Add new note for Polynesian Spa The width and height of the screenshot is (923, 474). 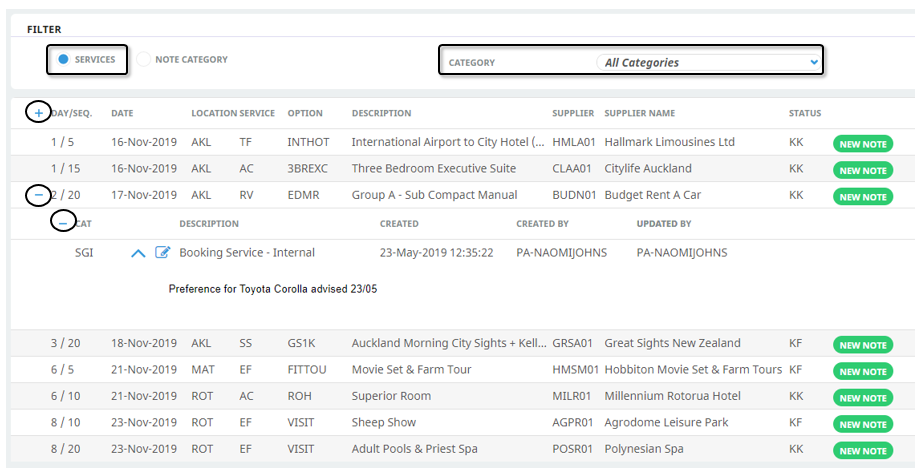(x=862, y=450)
